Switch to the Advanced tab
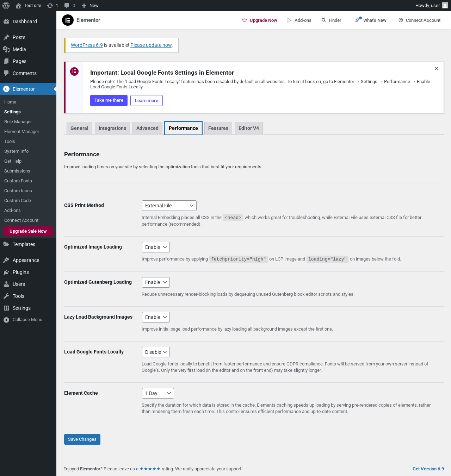The height and width of the screenshot is (476, 451). pyautogui.click(x=147, y=128)
